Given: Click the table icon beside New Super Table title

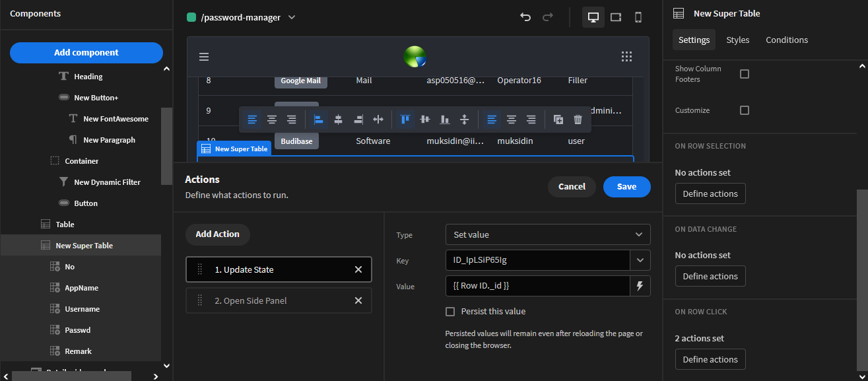Looking at the screenshot, I should (678, 13).
